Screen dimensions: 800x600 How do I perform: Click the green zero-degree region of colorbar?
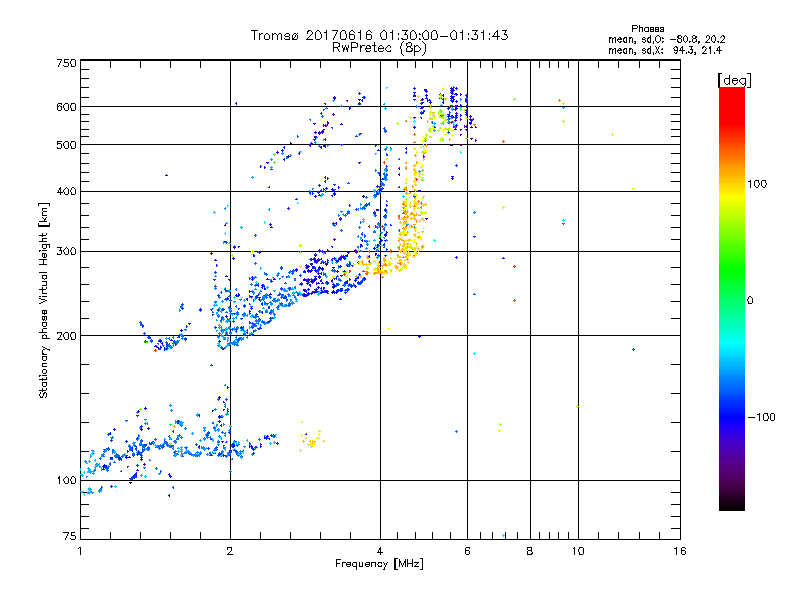point(731,299)
